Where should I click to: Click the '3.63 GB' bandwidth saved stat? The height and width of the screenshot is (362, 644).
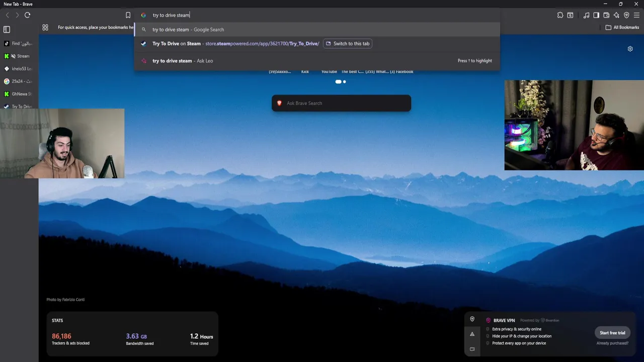[136, 336]
